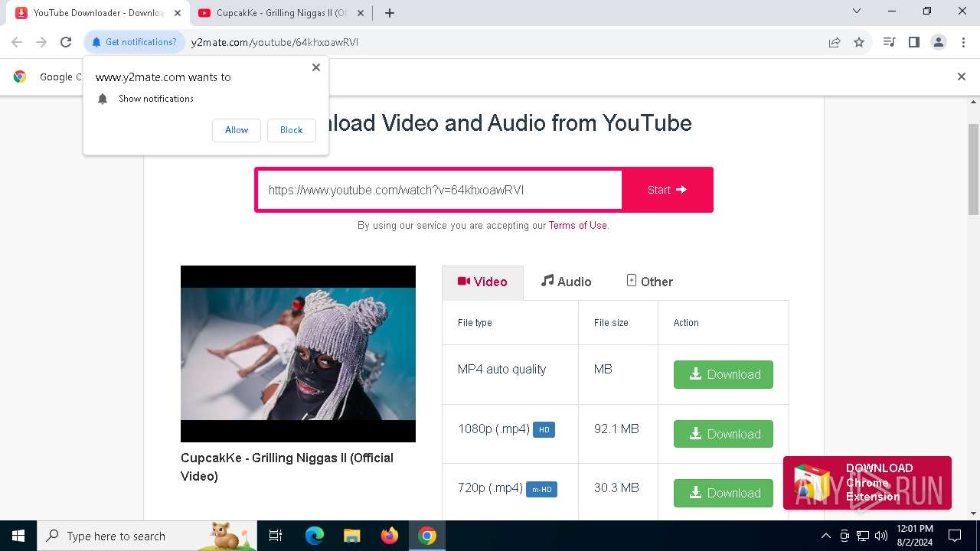Screen dimensions: 980x551
Task: Open the Chrome three-dot menu
Action: click(x=962, y=42)
